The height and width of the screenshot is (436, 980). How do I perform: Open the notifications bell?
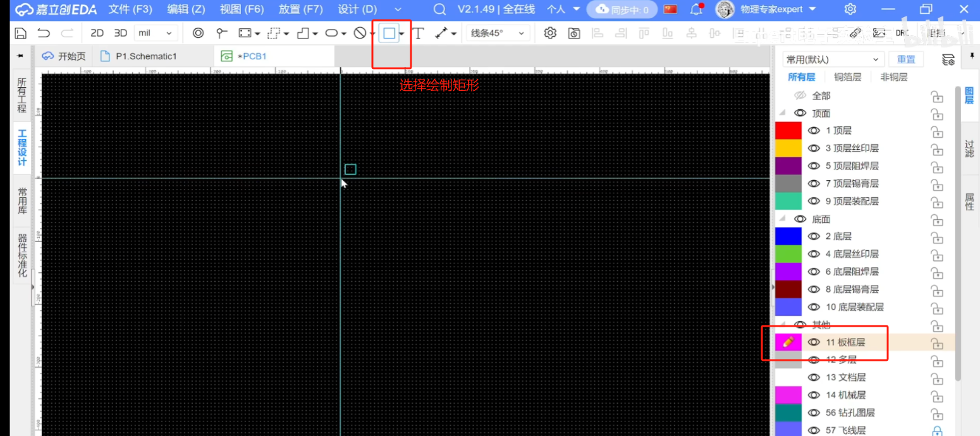(697, 9)
